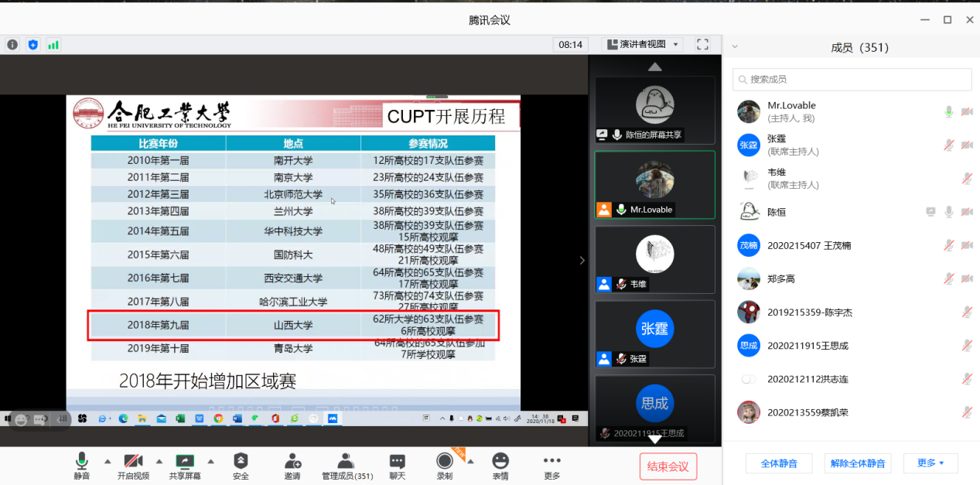980x485 pixels.
Task: Open the 更多 dropdown in member panel
Action: (x=930, y=463)
